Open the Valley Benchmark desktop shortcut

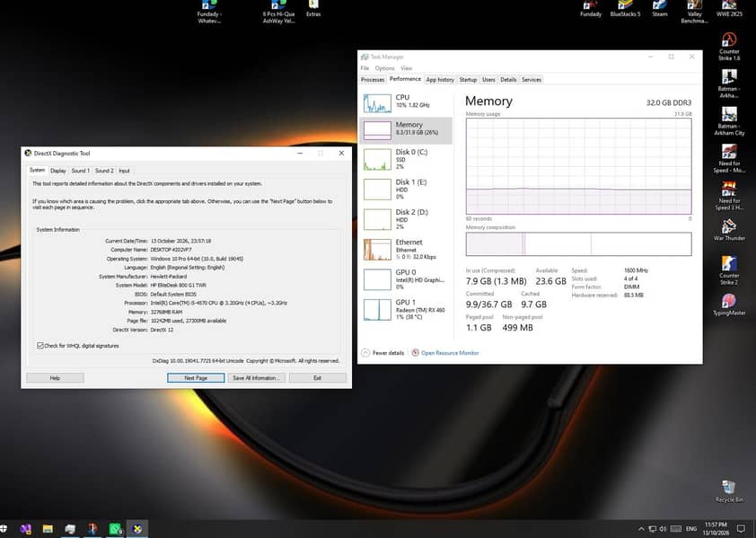click(694, 12)
